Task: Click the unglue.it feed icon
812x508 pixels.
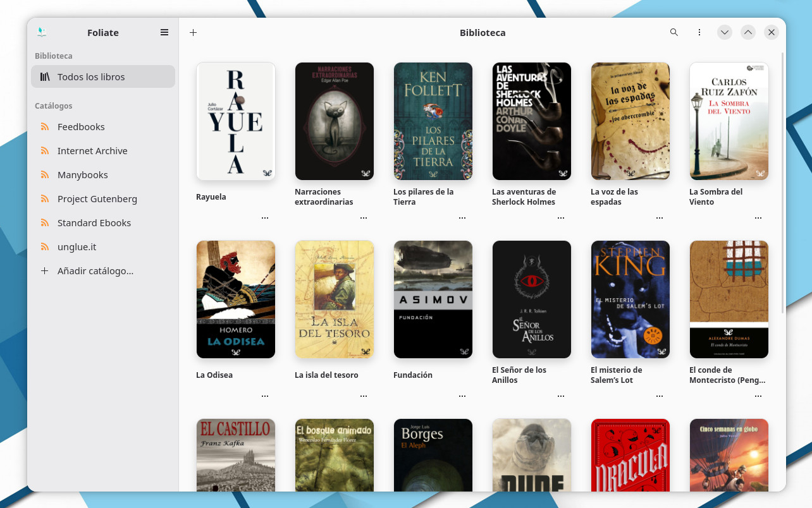Action: click(x=45, y=246)
